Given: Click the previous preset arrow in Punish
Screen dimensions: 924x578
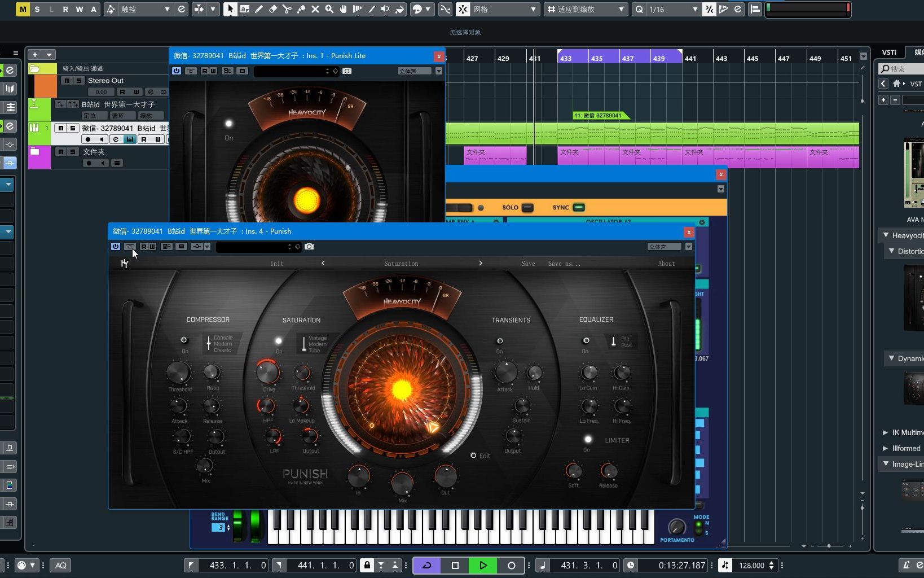Looking at the screenshot, I should pyautogui.click(x=323, y=263).
